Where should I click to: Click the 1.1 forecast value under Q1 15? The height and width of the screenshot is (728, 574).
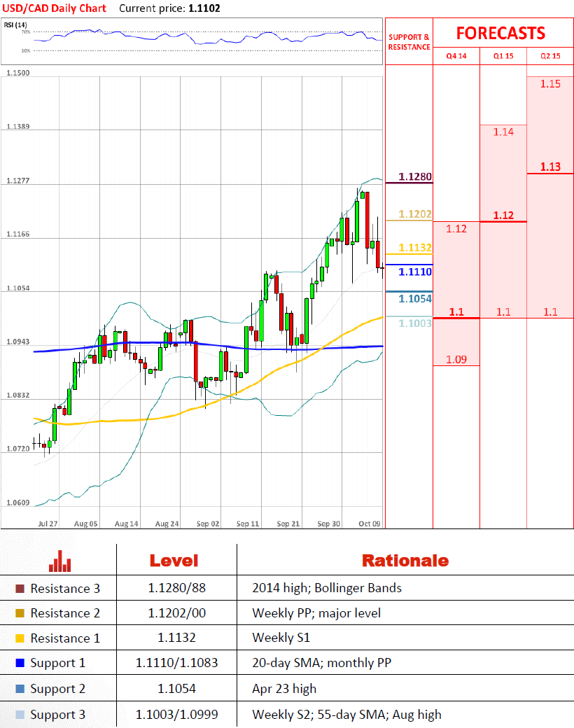(503, 312)
